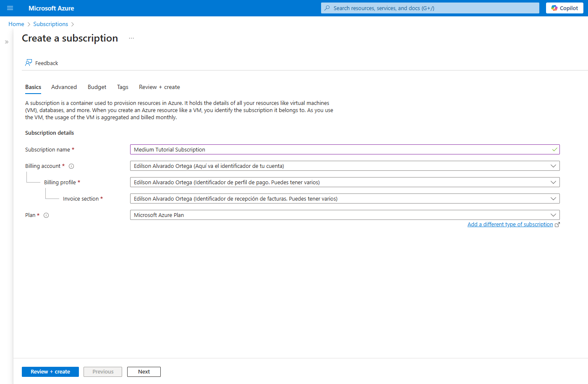Click the Create a subscription page title

[70, 38]
